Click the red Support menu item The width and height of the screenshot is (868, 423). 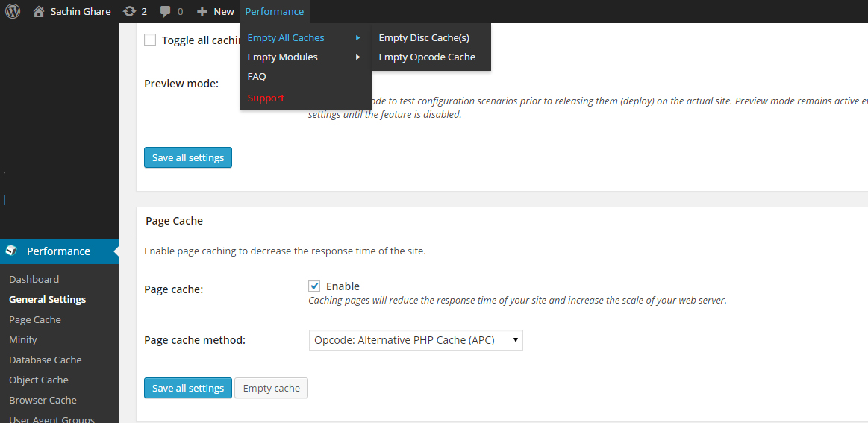click(266, 98)
